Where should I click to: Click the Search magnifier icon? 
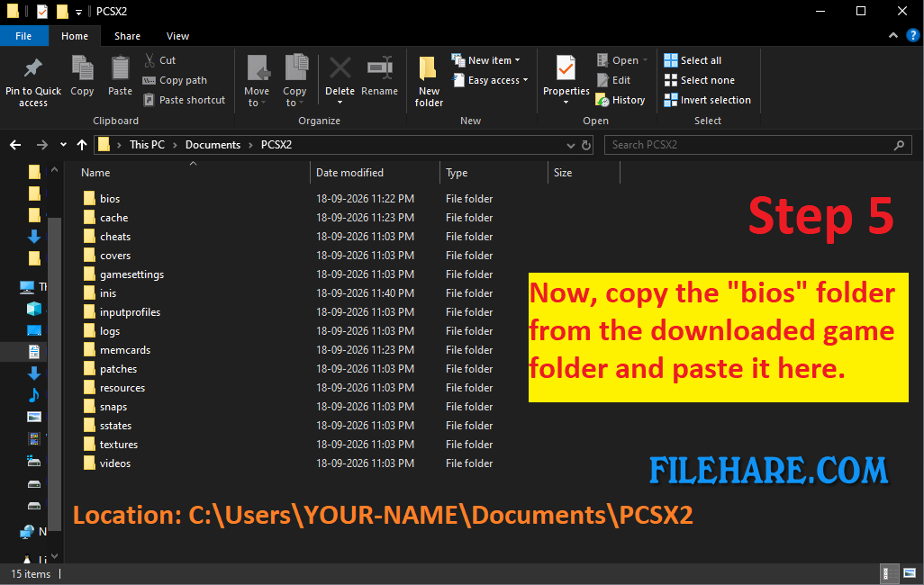(899, 145)
